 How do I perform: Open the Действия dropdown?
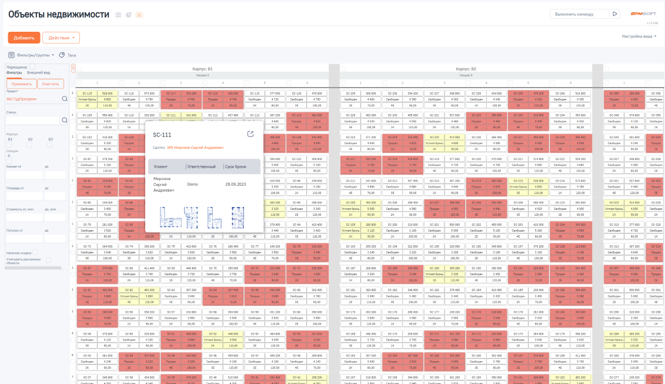click(61, 38)
